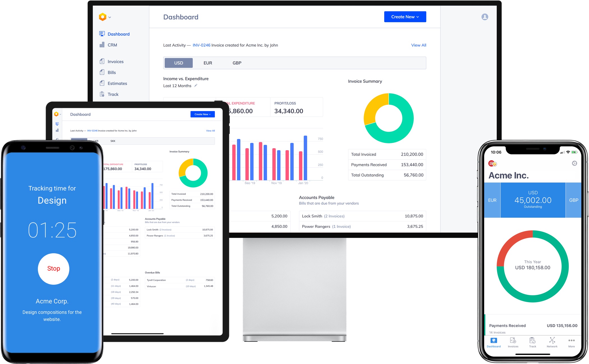Click the Estimates document icon in desktop sidebar
The width and height of the screenshot is (589, 364).
102,83
